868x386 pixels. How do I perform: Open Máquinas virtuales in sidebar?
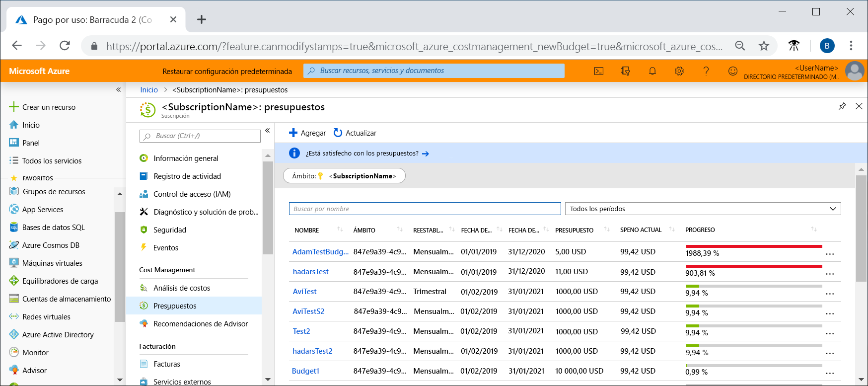pyautogui.click(x=52, y=263)
